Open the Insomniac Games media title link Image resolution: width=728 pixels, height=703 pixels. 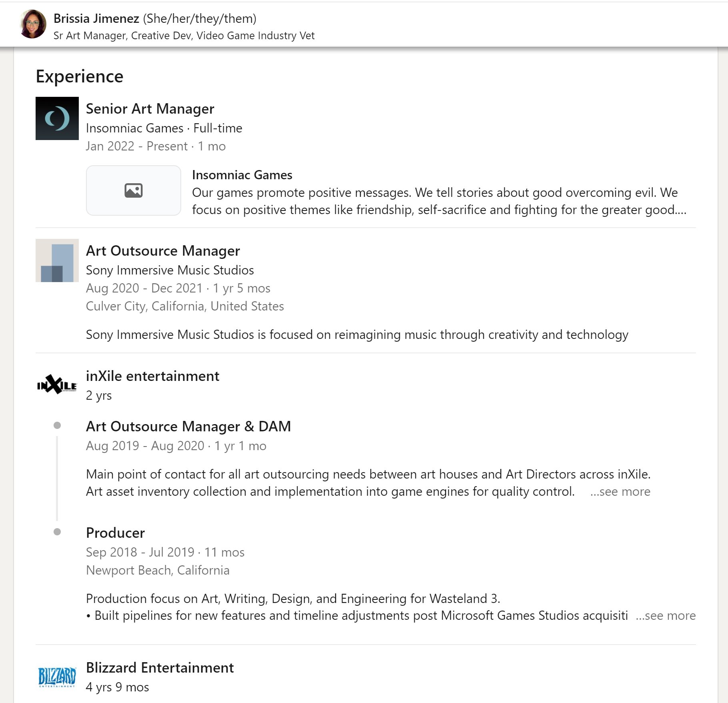(242, 175)
